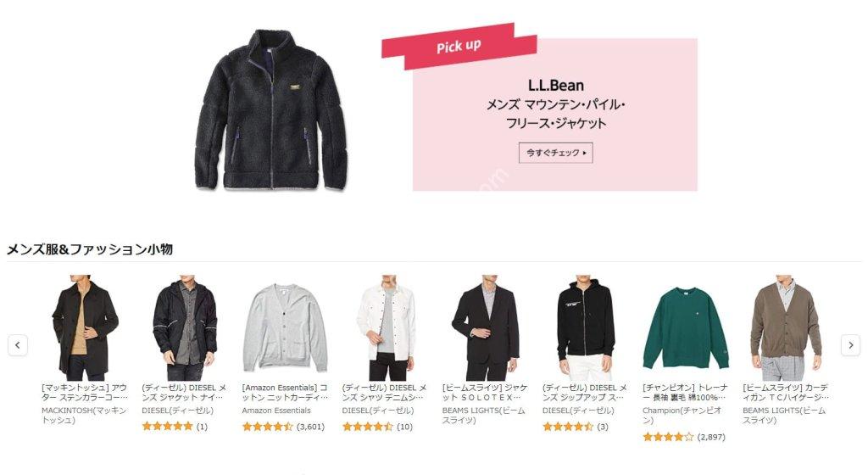Click the carousel previous arrow

point(18,345)
